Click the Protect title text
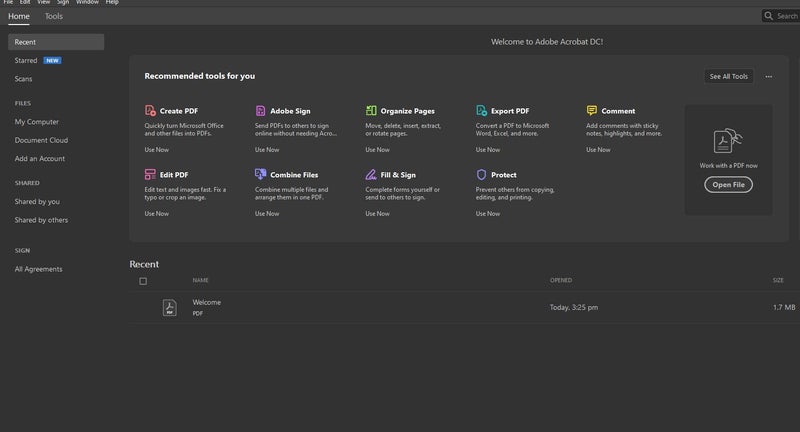The image size is (800, 432). tap(504, 174)
